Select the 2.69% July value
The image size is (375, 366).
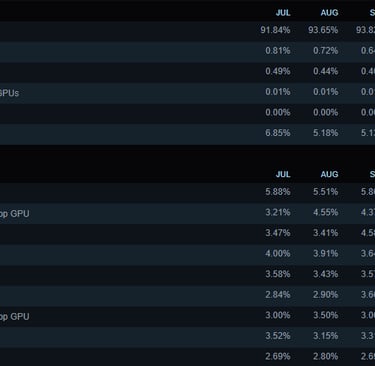(278, 357)
